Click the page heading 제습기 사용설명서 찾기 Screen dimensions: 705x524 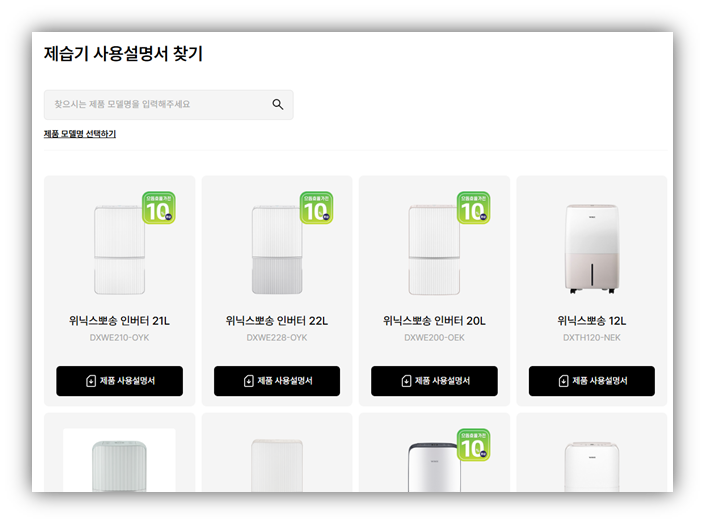(x=123, y=54)
